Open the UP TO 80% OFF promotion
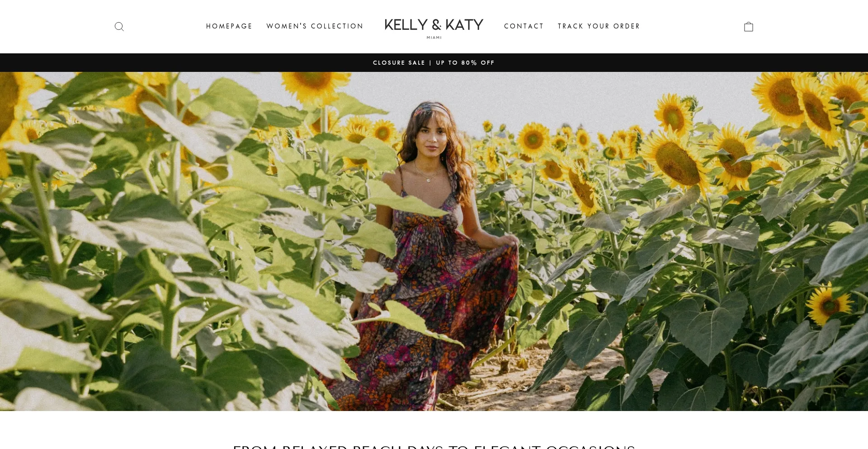Viewport: 868px width, 449px height. pyautogui.click(x=465, y=62)
